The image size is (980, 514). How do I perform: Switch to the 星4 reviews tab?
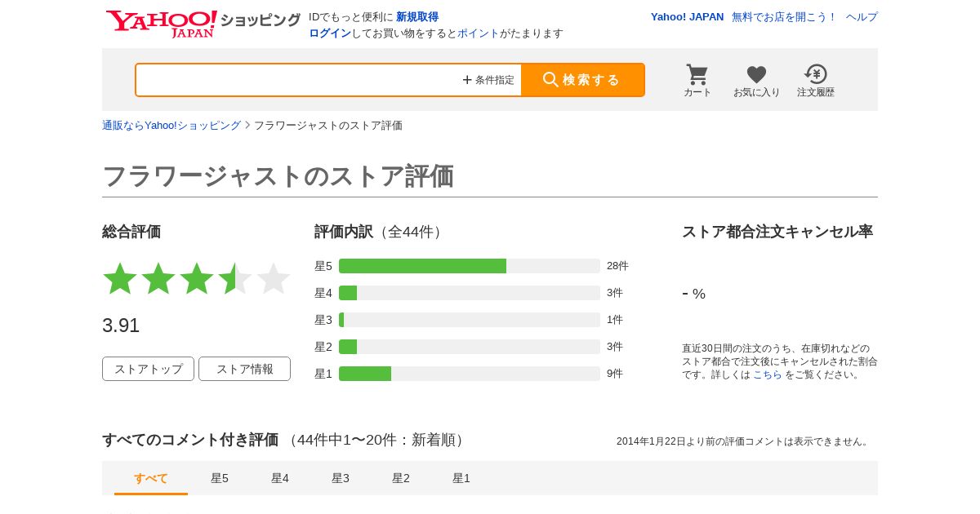[x=280, y=478]
